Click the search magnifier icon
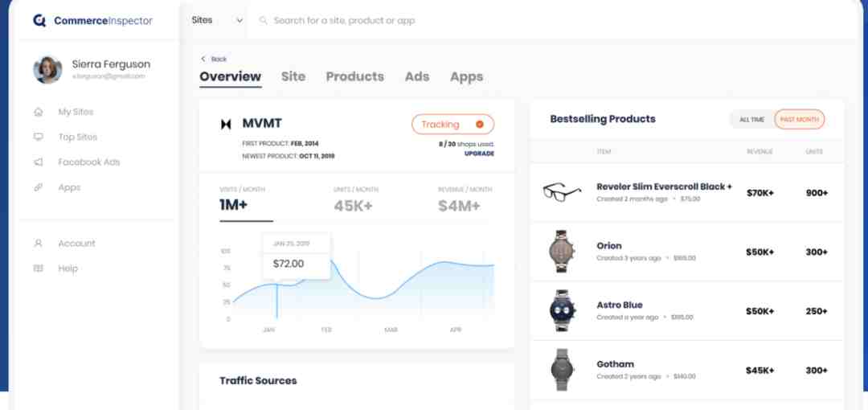Viewport: 868px width, 410px height. [x=264, y=21]
